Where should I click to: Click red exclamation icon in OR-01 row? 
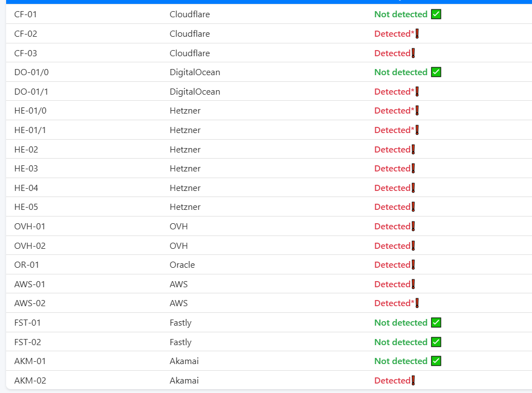coord(413,265)
